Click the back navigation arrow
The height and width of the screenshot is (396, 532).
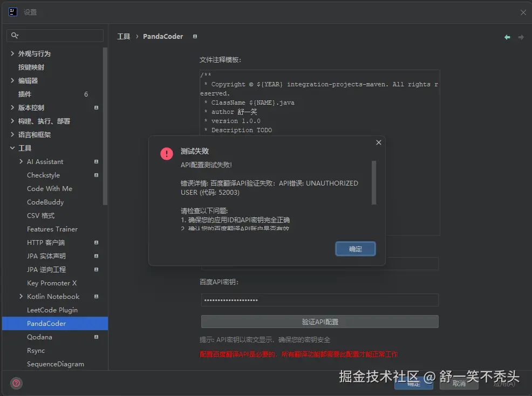click(x=507, y=37)
